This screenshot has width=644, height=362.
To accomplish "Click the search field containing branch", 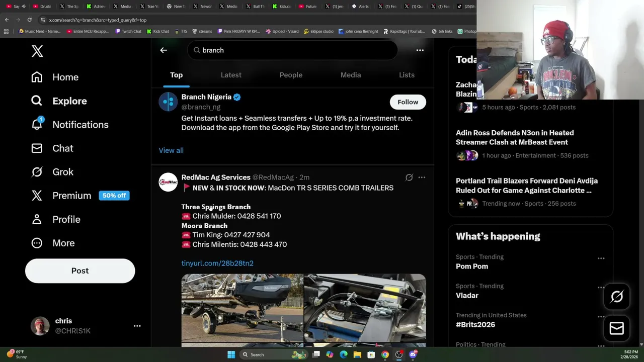I will (x=292, y=50).
